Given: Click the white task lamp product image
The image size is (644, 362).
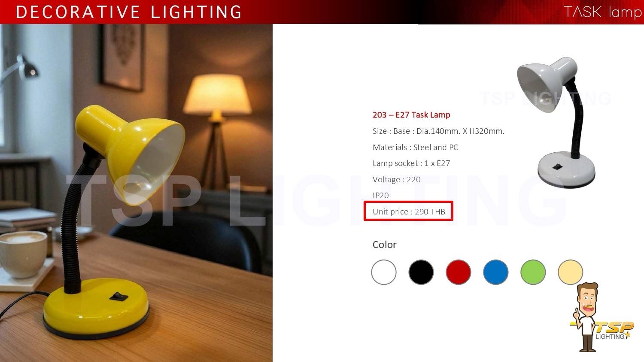Looking at the screenshot, I should click(556, 122).
